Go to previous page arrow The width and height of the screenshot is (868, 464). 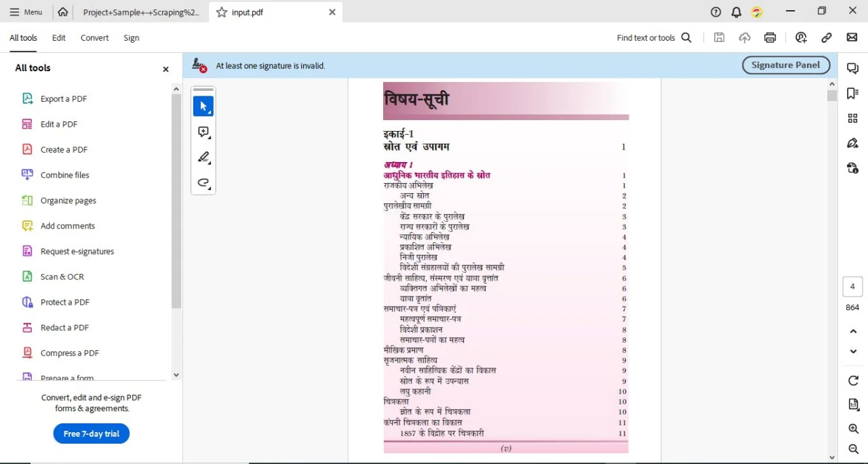pyautogui.click(x=853, y=331)
